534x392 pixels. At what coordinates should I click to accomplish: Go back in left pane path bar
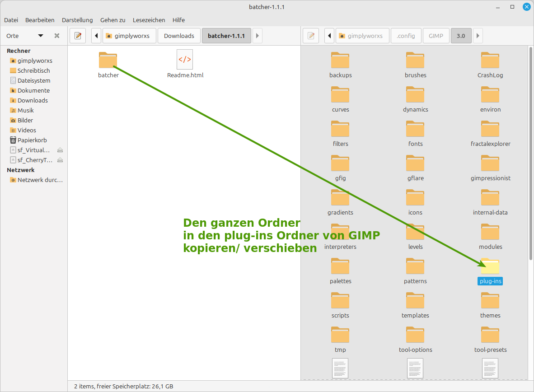pyautogui.click(x=96, y=36)
